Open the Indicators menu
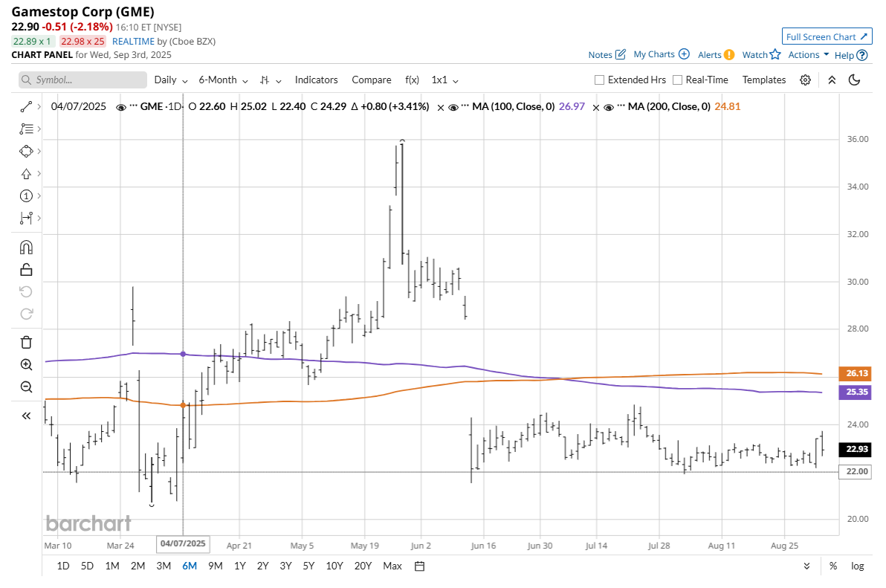The width and height of the screenshot is (886, 588). tap(316, 80)
